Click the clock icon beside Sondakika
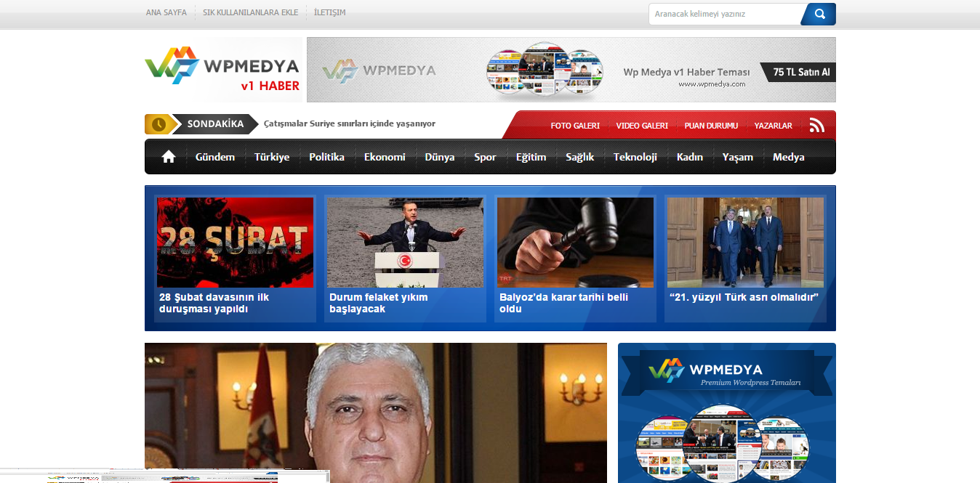The height and width of the screenshot is (483, 980). tap(158, 124)
